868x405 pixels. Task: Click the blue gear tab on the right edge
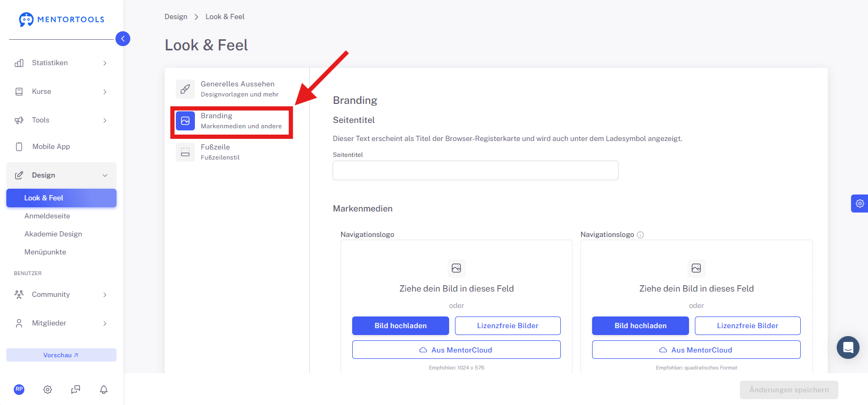pos(860,204)
